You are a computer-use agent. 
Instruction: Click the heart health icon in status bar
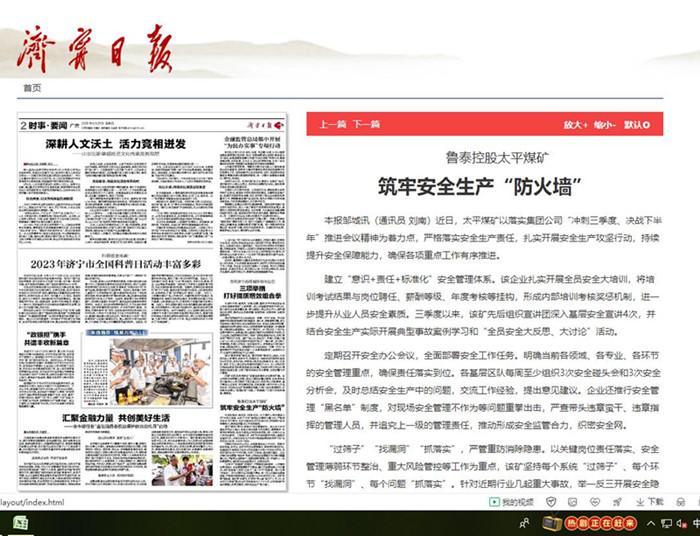pos(595,502)
